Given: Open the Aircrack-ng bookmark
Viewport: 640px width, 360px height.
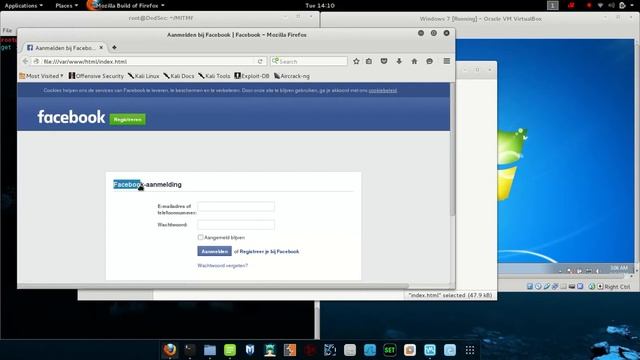Looking at the screenshot, I should click(x=292, y=76).
